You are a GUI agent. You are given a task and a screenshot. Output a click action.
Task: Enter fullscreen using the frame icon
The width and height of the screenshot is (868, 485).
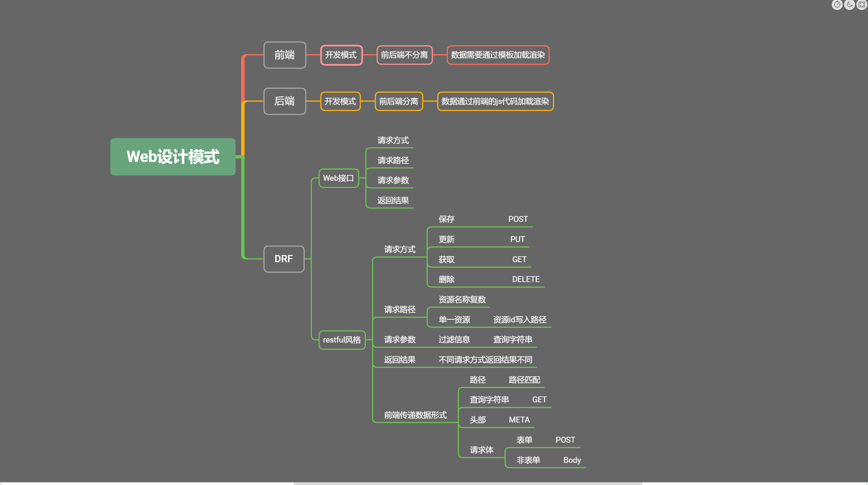862,4
